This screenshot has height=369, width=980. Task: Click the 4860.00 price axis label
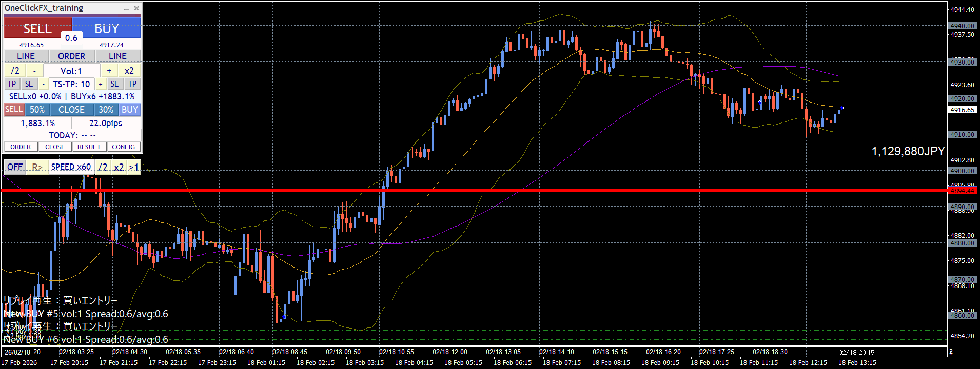tap(962, 315)
